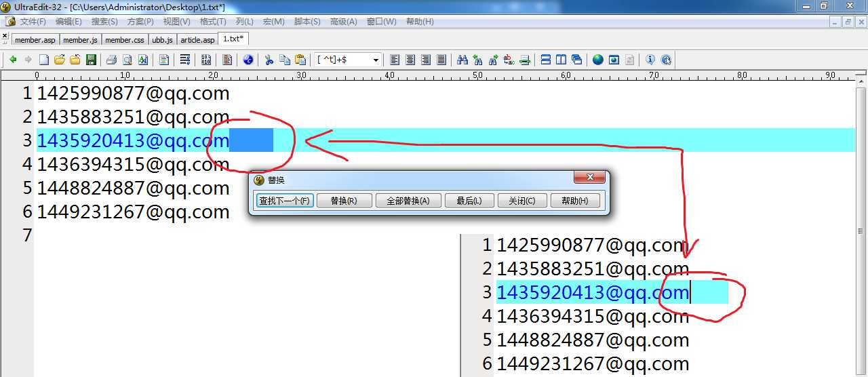Open the 格式(T) menu
Image resolution: width=868 pixels, height=377 pixels.
pos(213,22)
